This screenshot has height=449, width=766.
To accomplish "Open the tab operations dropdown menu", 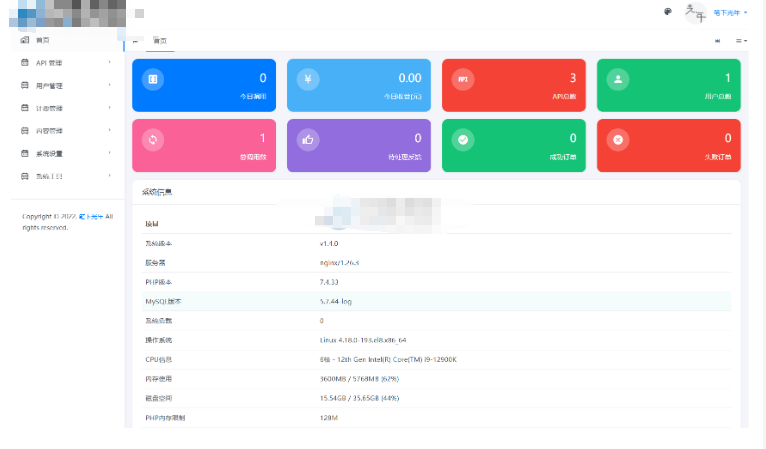I will click(x=741, y=41).
